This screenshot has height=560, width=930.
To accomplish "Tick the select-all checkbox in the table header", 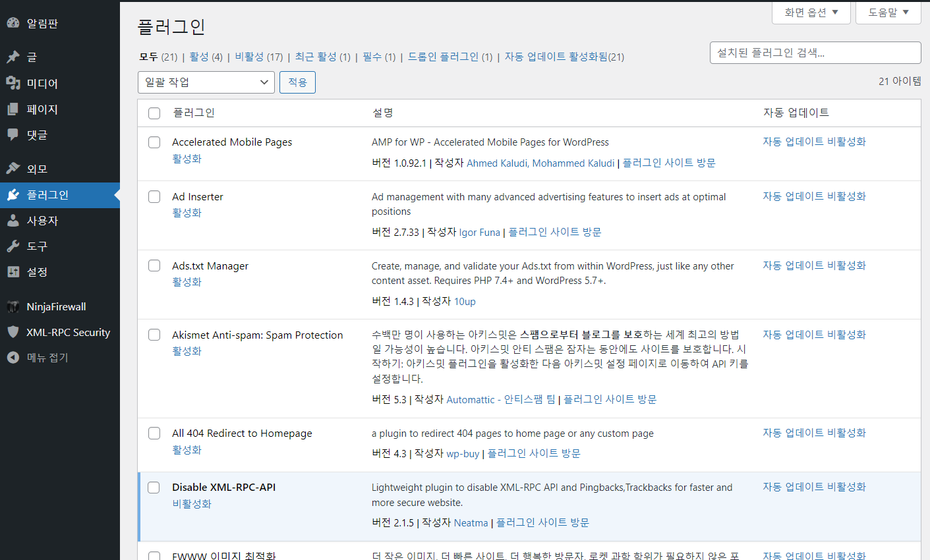I will [x=154, y=113].
